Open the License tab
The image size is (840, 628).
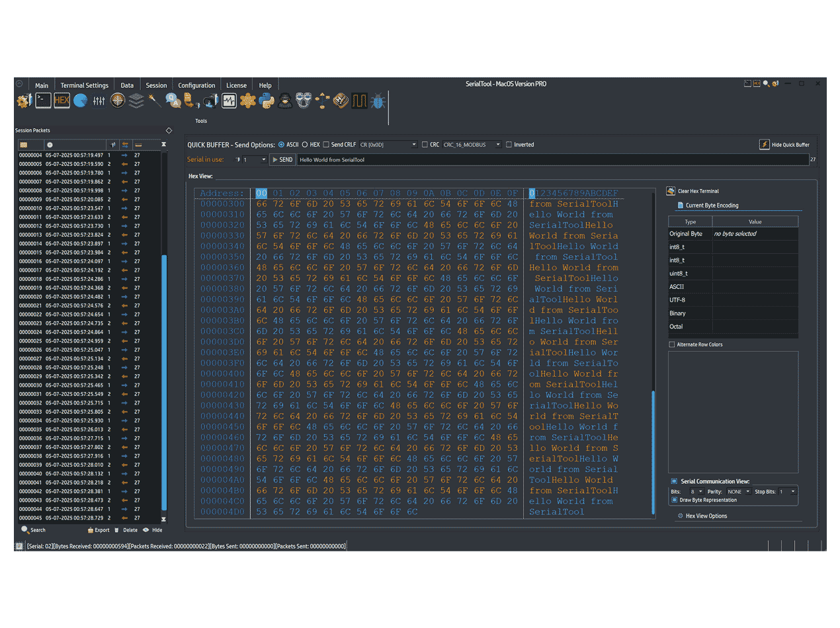click(x=236, y=85)
